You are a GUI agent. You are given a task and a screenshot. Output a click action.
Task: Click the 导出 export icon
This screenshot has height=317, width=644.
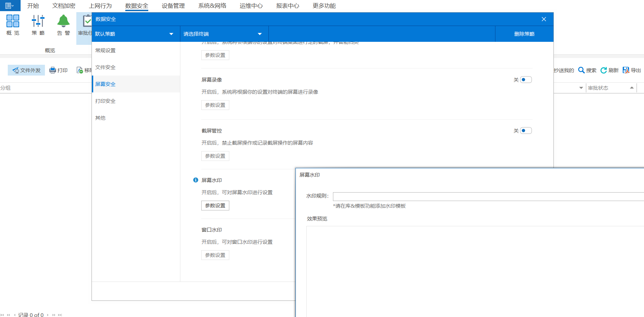click(626, 70)
